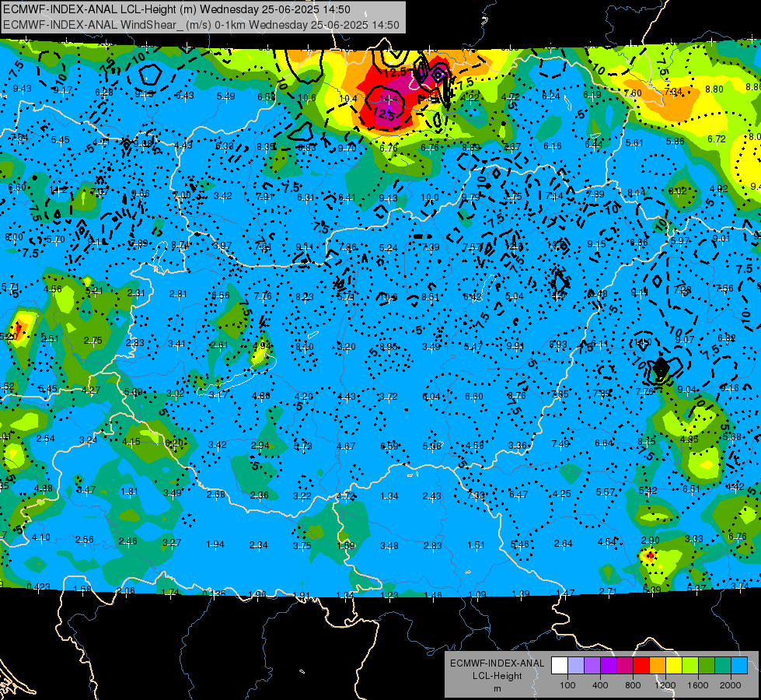Click the grid value 2.64
Screen dimensions: 761x700
[x=564, y=543]
